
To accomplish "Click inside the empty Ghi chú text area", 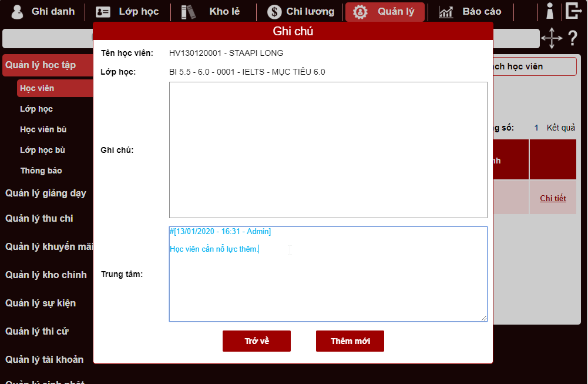I will pos(328,150).
